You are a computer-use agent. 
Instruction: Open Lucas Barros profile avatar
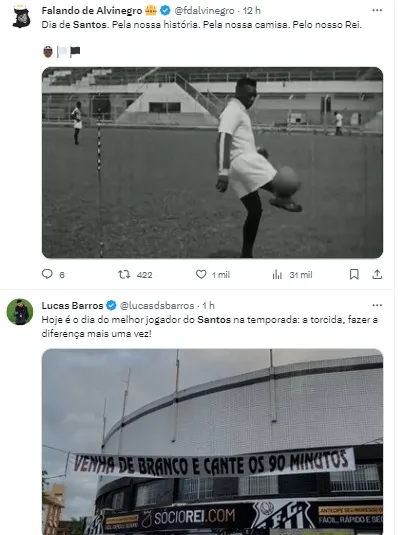(x=20, y=312)
